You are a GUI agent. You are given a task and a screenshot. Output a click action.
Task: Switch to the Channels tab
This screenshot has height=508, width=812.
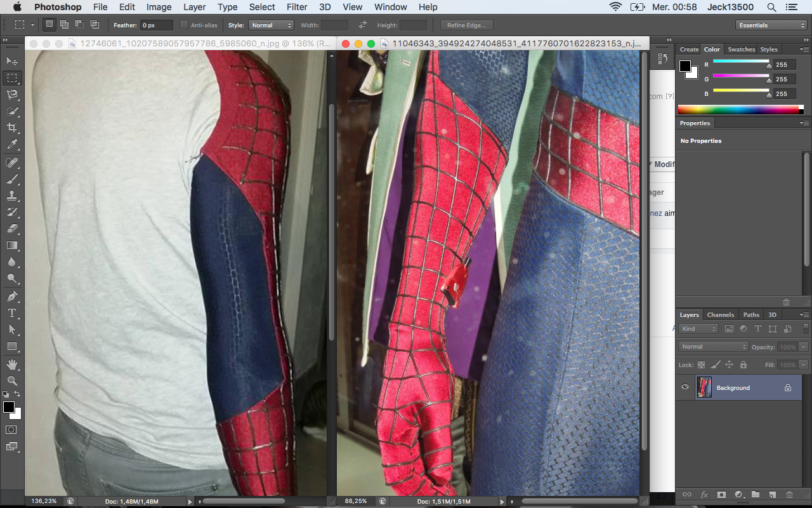tap(720, 315)
